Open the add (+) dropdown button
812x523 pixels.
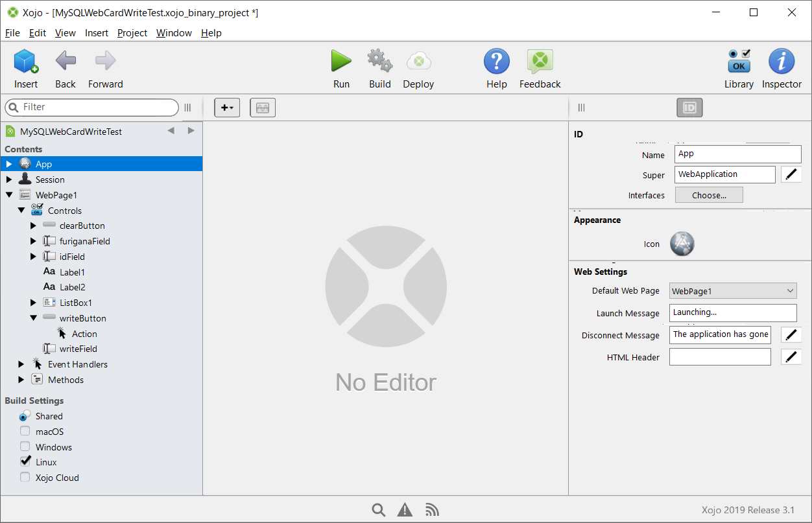pyautogui.click(x=227, y=108)
